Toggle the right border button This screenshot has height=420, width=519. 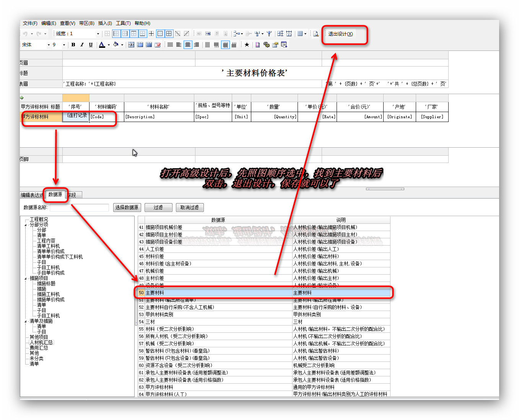click(x=125, y=34)
